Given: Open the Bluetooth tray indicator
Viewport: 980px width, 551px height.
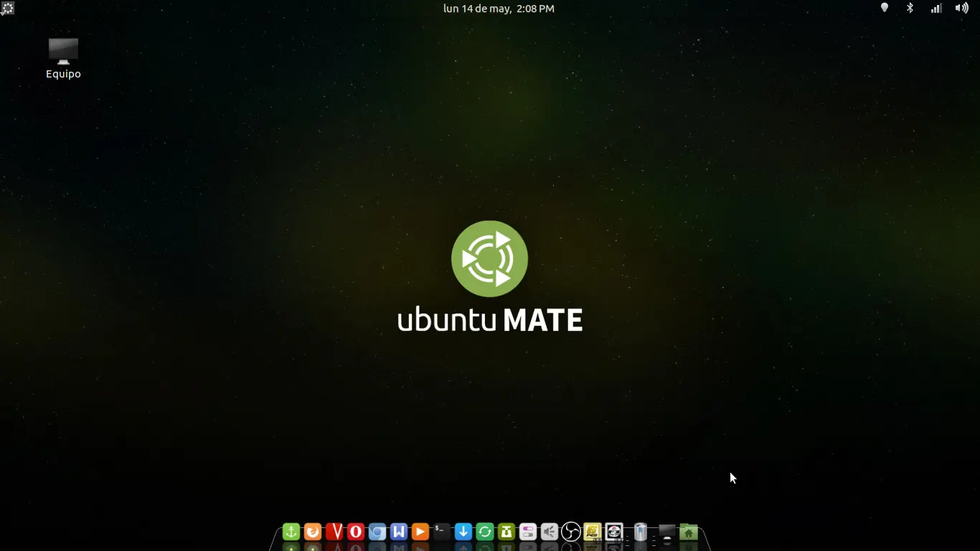Looking at the screenshot, I should click(910, 8).
